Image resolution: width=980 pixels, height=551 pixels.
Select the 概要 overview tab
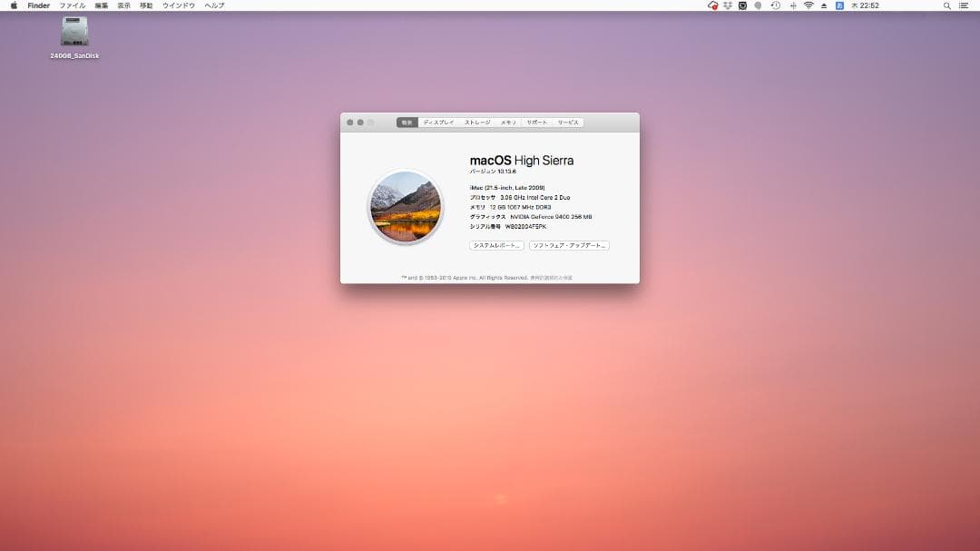pyautogui.click(x=406, y=122)
